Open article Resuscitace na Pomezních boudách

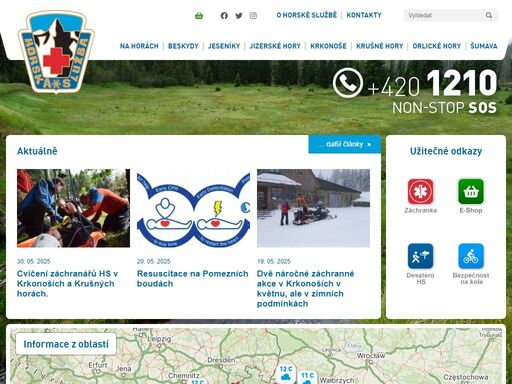point(192,279)
